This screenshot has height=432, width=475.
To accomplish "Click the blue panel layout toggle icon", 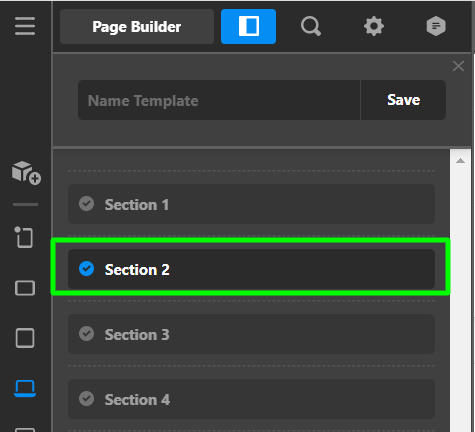I will pyautogui.click(x=248, y=26).
